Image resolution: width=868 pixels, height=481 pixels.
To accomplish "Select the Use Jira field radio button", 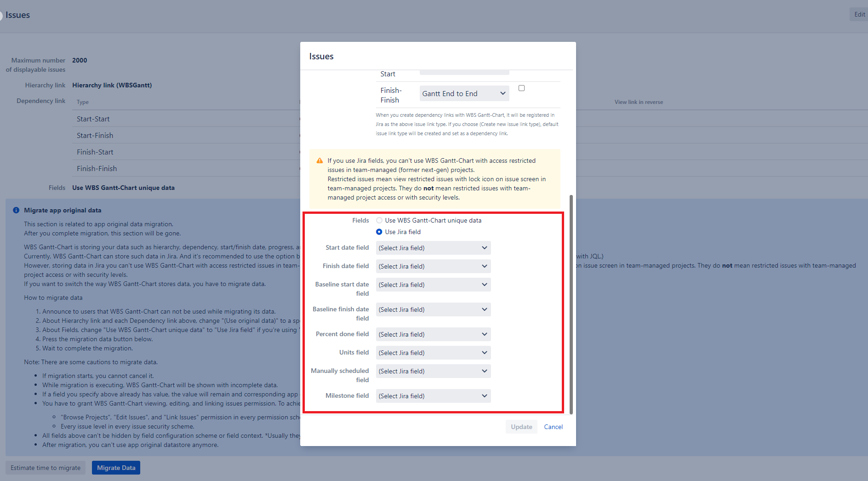I will (x=379, y=232).
